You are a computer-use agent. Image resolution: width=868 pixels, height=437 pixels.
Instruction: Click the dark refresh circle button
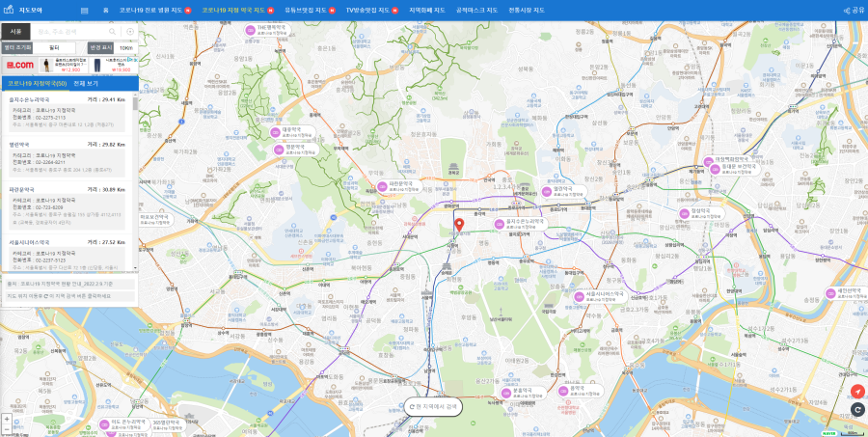(x=857, y=409)
